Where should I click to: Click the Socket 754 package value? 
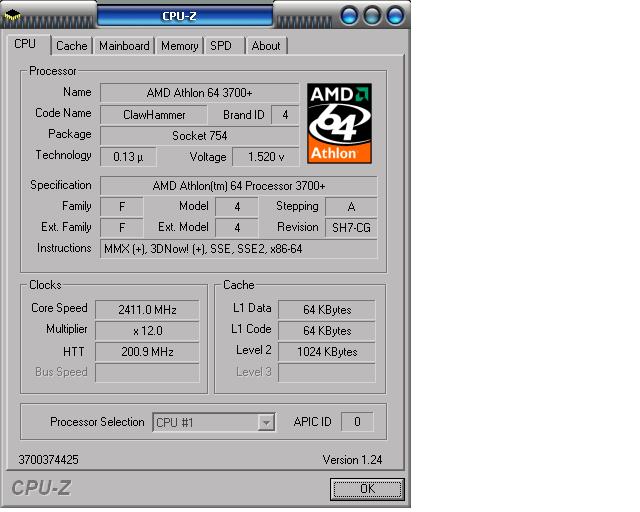pyautogui.click(x=200, y=136)
